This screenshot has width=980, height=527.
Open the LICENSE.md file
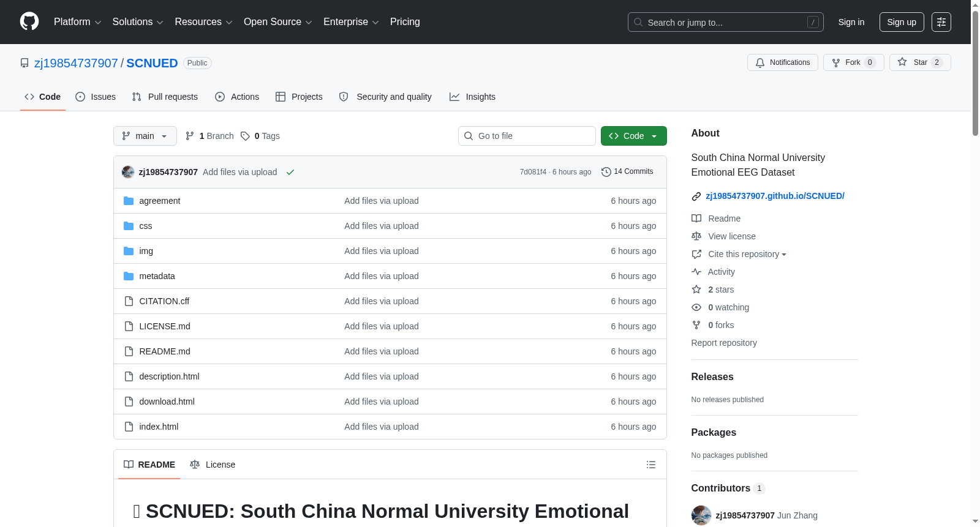point(165,326)
